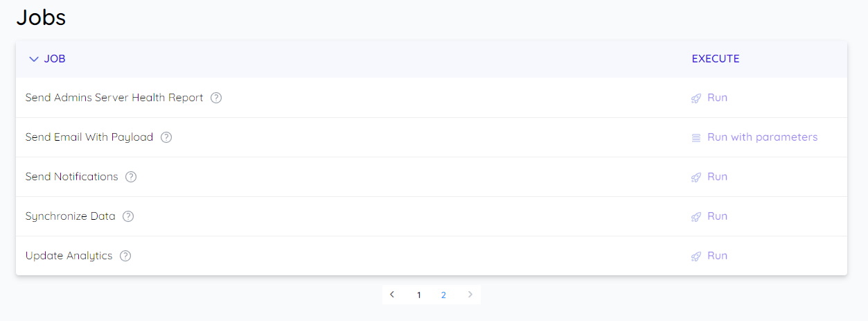Viewport: 868px width, 321px height.
Task: Run the Synchronize Data job
Action: (709, 216)
